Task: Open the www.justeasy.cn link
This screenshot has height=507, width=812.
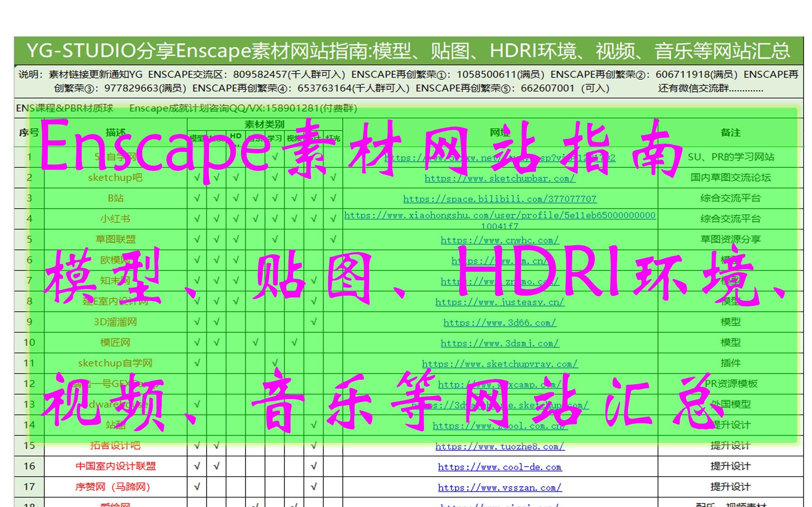Action: point(500,302)
